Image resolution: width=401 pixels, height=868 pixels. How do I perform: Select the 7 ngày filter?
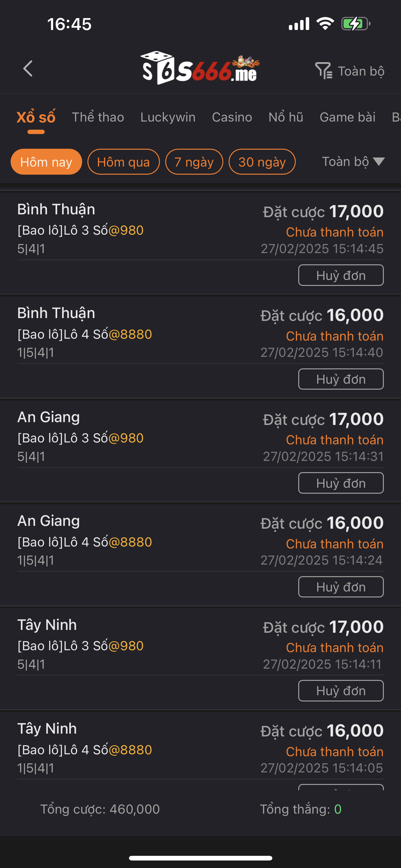[x=194, y=162]
